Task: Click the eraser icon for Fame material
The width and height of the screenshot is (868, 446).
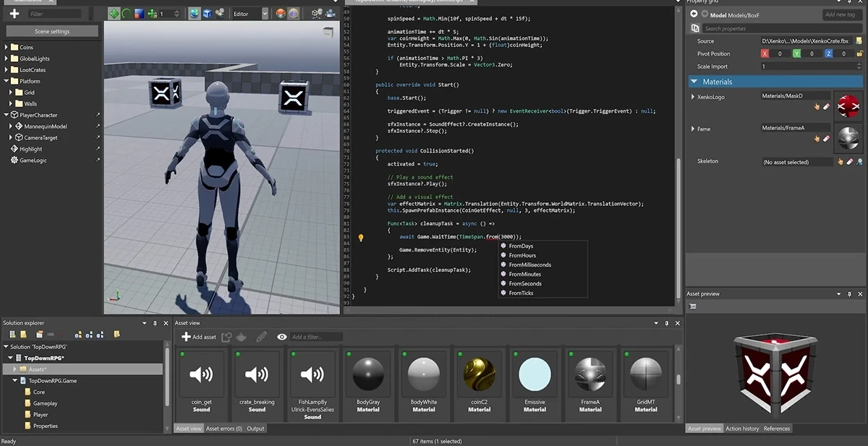Action: pos(827,138)
